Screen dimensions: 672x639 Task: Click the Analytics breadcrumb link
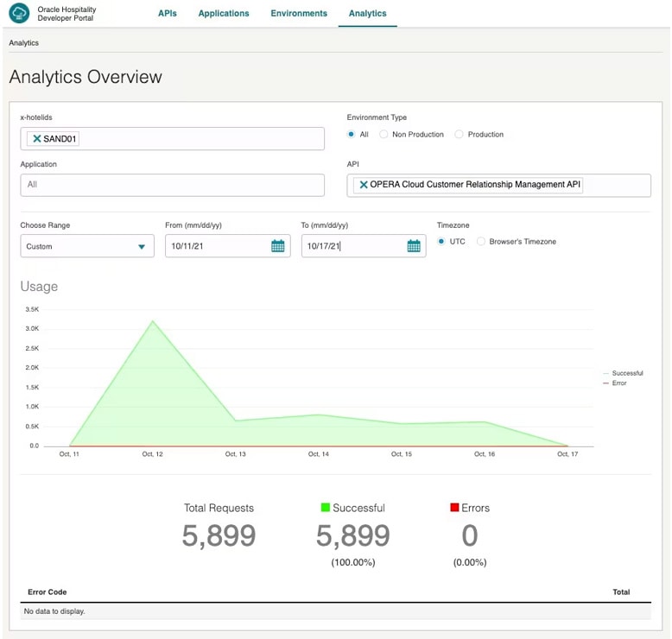tap(23, 42)
